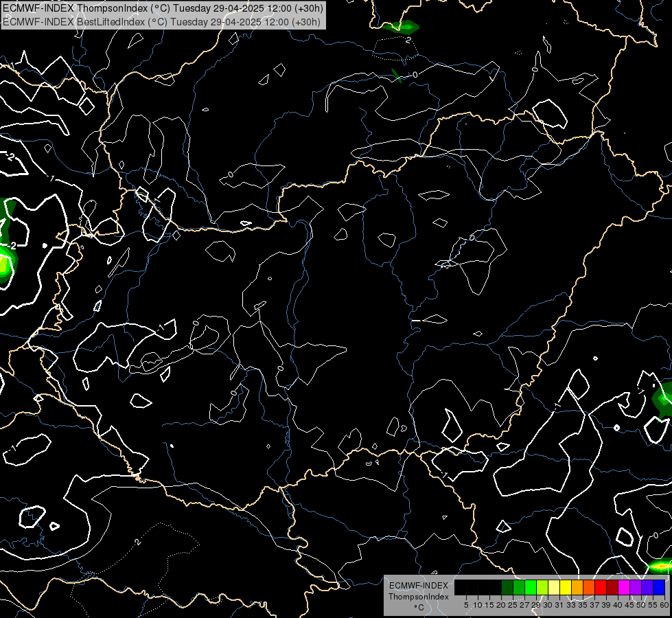Click the black 5–10 legend swatch
Viewport: 672px width, 618px height.
(472, 587)
